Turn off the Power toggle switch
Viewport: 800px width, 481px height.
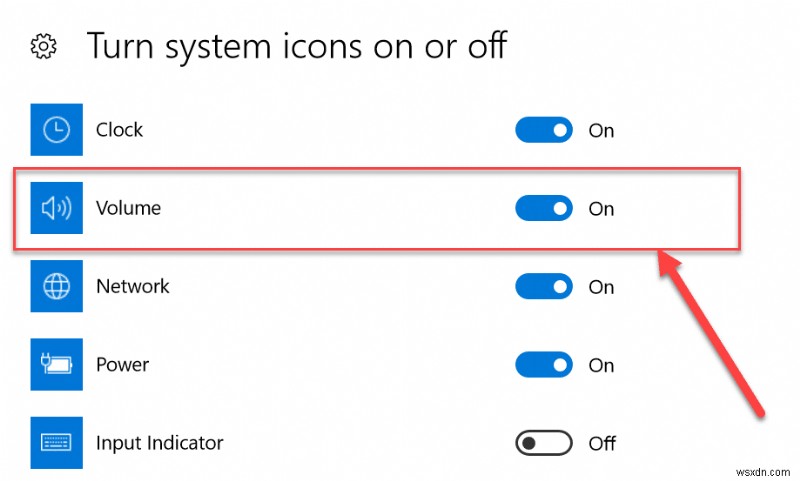[x=544, y=365]
